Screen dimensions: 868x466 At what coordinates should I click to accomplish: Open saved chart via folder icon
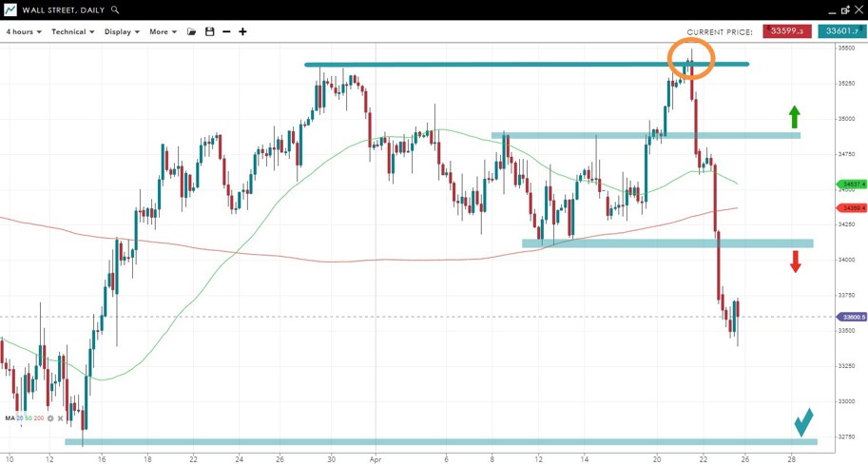click(x=191, y=31)
